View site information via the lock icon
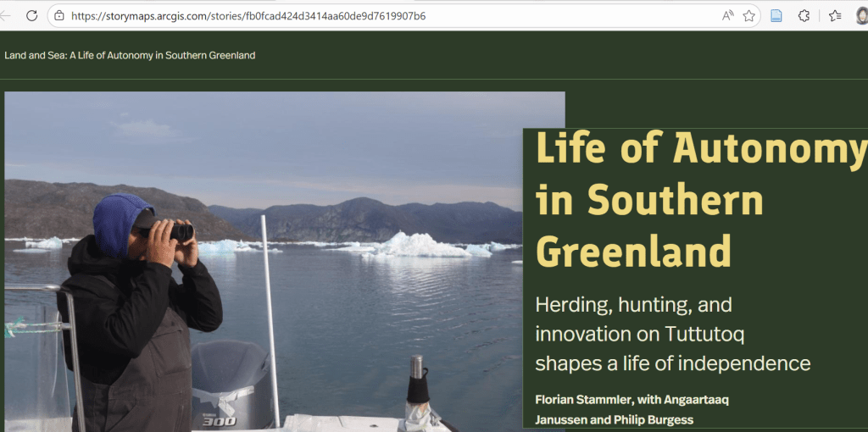 [58, 15]
